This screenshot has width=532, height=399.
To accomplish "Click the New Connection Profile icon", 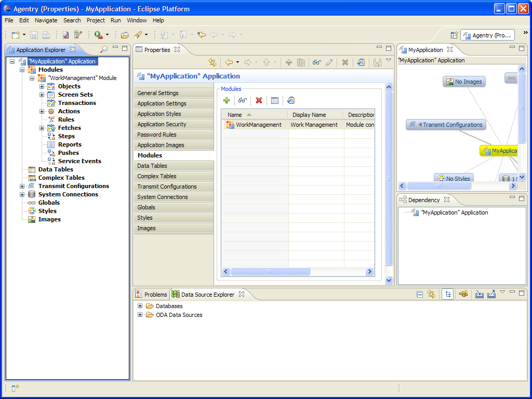I will pos(463,294).
